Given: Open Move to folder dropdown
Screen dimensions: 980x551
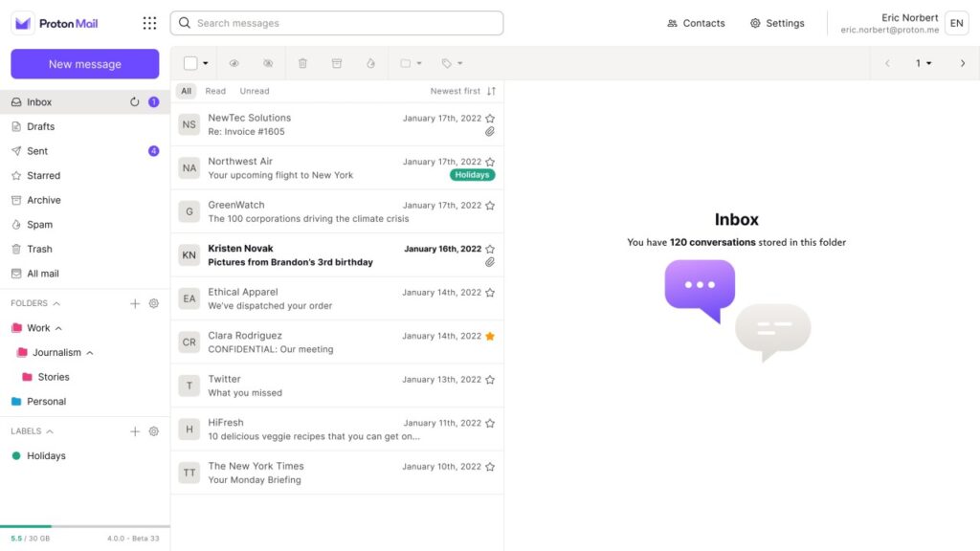Looking at the screenshot, I should (411, 63).
